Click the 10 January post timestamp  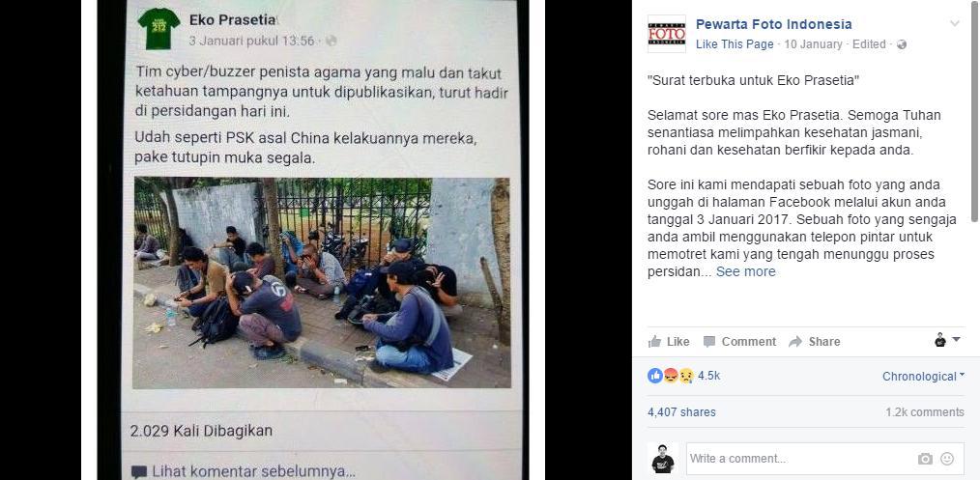pos(813,44)
